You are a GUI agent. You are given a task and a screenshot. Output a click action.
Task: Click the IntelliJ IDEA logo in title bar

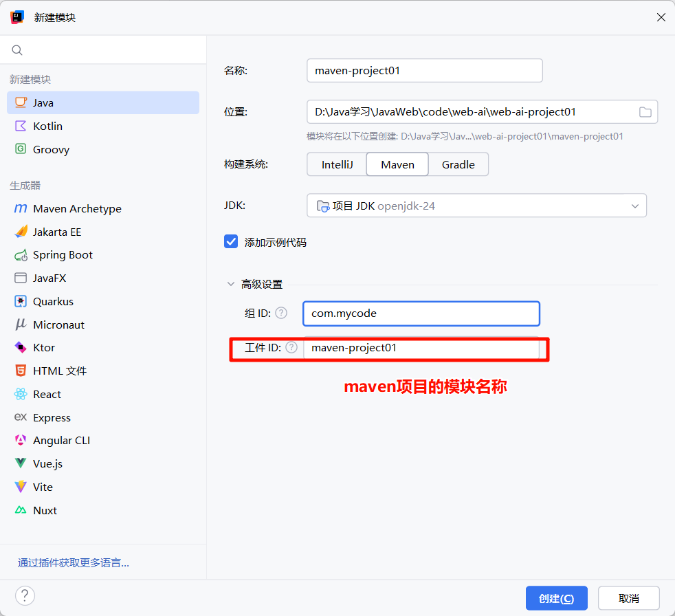click(17, 17)
